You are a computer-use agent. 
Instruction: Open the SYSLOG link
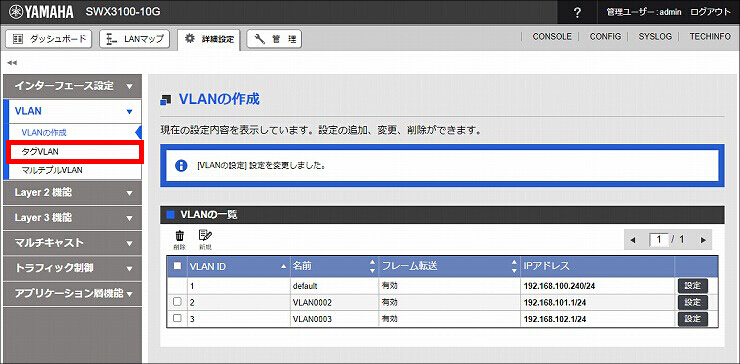click(655, 37)
